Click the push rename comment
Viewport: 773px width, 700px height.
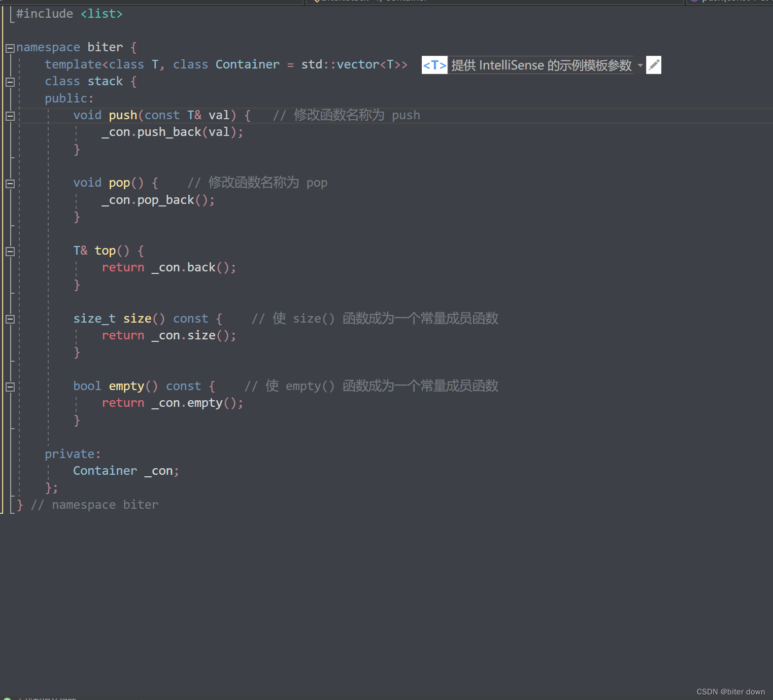point(347,115)
